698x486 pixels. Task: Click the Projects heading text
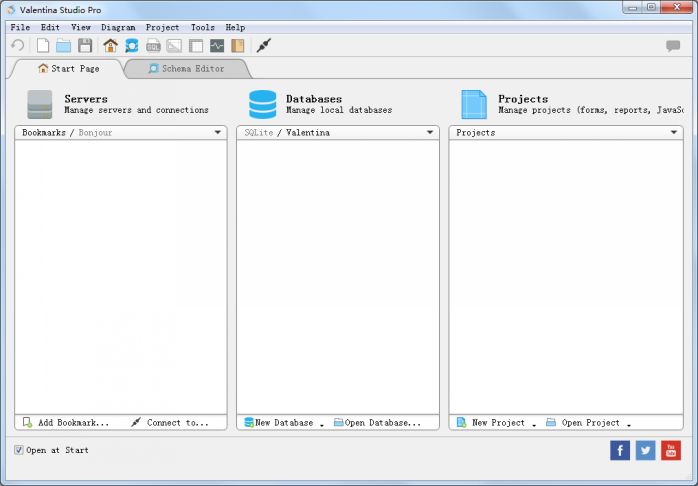[523, 99]
